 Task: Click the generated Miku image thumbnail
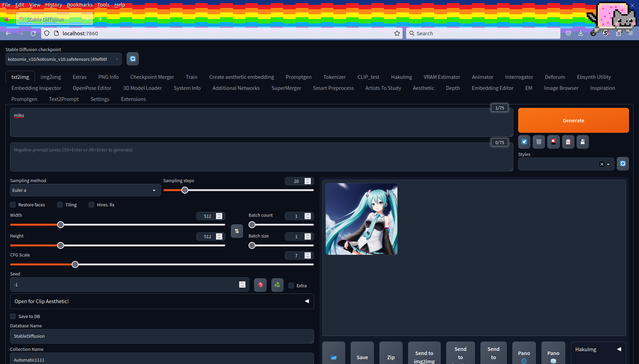point(361,219)
